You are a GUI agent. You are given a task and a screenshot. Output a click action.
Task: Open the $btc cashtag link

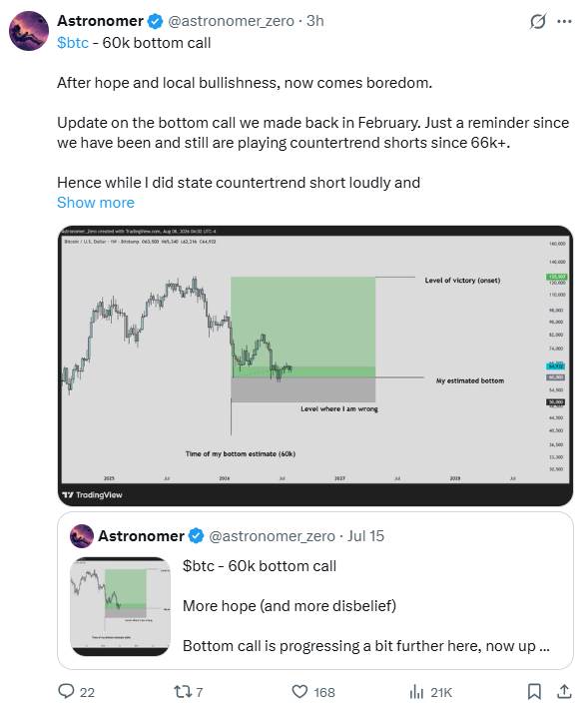(x=73, y=43)
